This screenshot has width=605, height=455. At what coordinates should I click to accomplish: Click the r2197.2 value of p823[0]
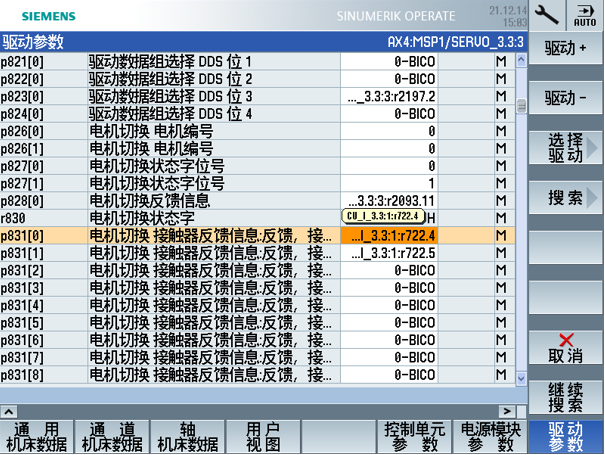point(389,96)
